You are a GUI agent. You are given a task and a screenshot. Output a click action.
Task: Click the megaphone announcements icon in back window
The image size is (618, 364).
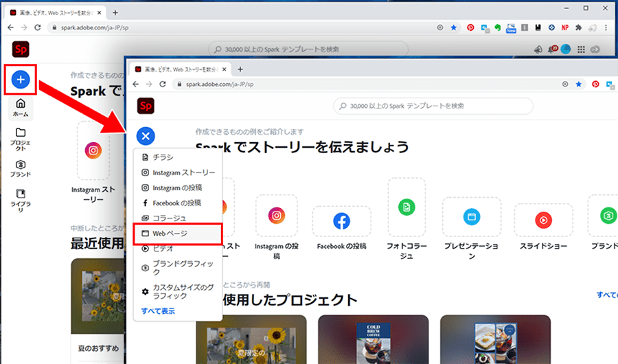coord(538,49)
